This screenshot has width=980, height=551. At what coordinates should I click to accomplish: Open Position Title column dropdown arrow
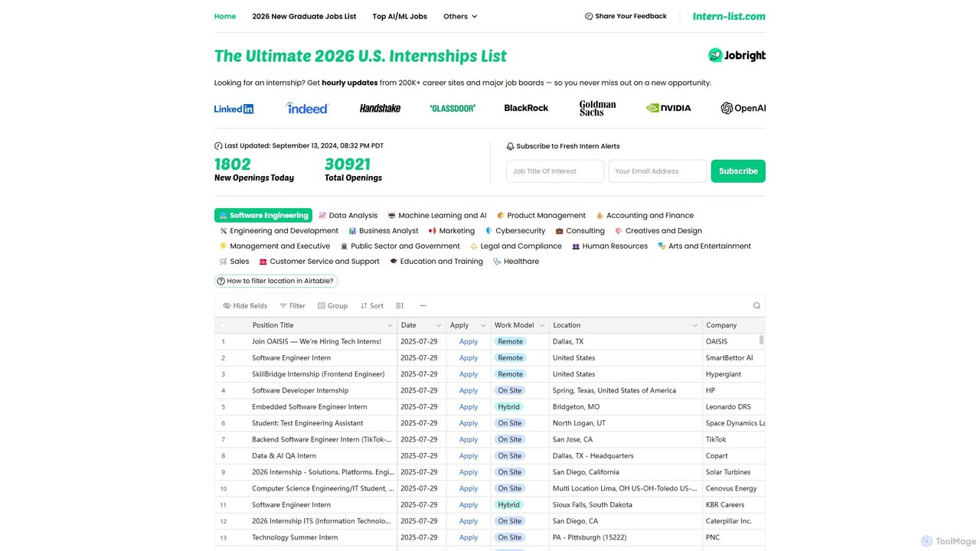click(389, 325)
